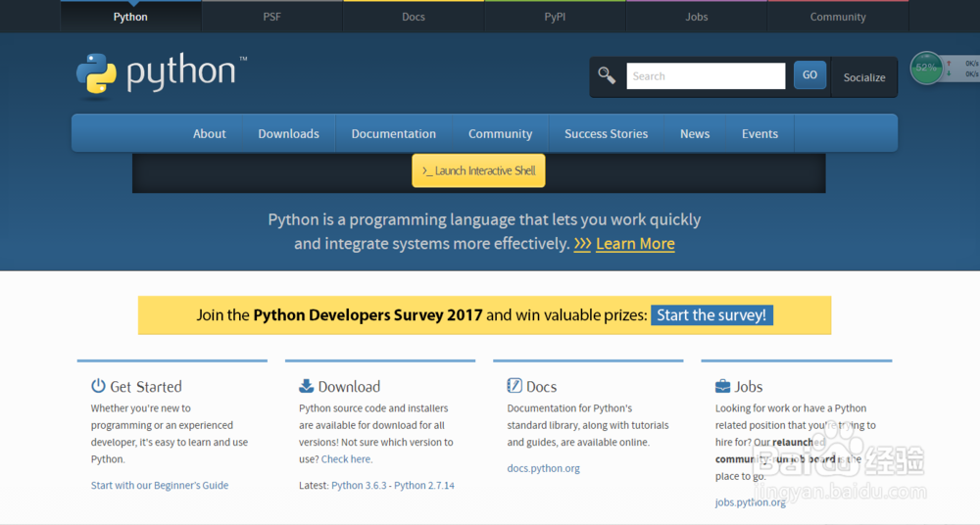980x525 pixels.
Task: Click the magnifying glass search icon
Action: pyautogui.click(x=607, y=75)
